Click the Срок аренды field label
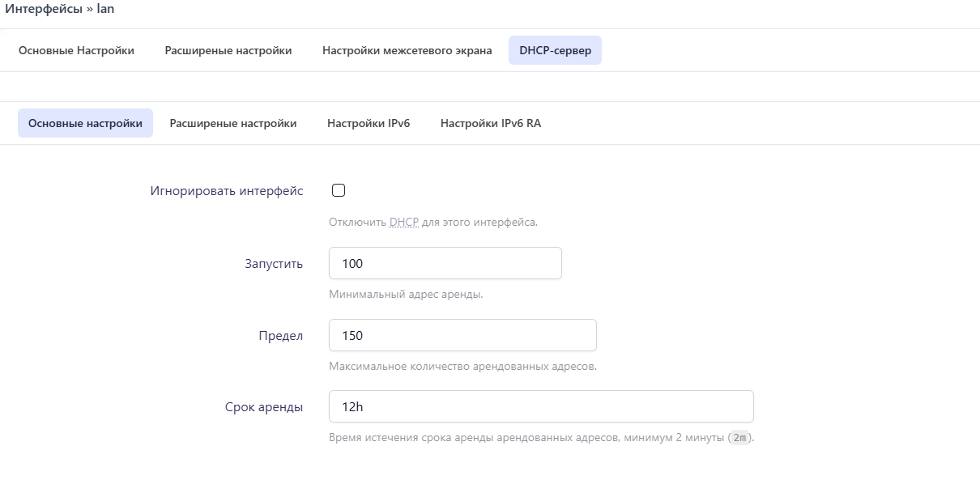This screenshot has height=480, width=980. [x=264, y=407]
